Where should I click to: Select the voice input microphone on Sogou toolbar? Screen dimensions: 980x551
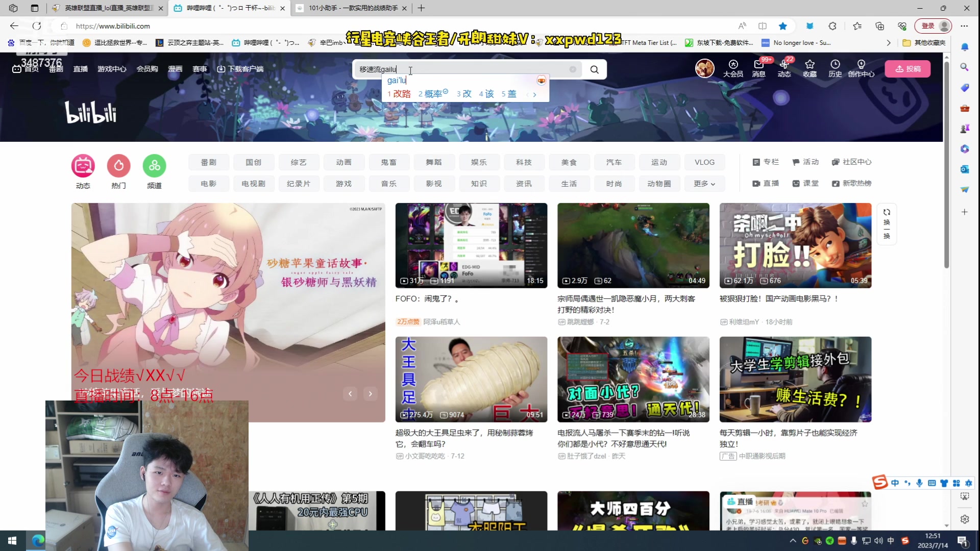919,483
